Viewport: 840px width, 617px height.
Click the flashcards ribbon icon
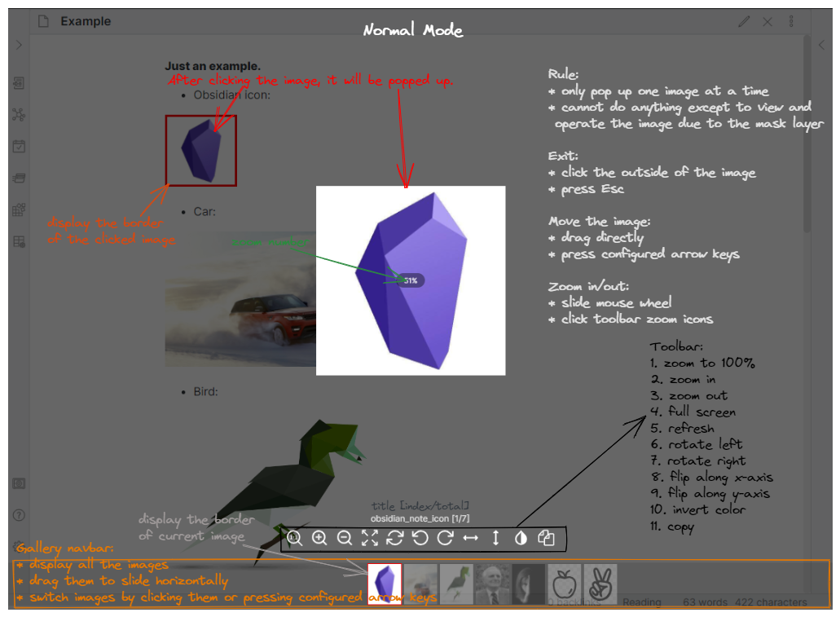click(19, 178)
